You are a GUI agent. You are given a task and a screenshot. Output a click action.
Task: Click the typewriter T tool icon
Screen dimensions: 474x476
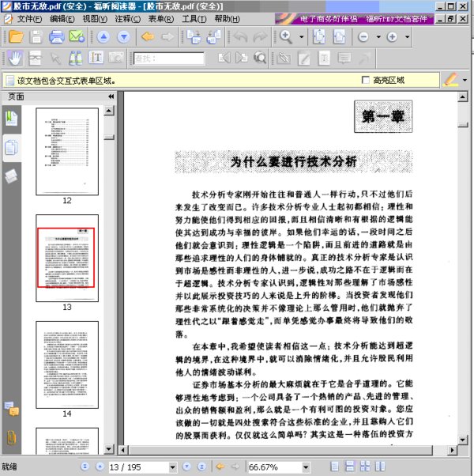[324, 58]
